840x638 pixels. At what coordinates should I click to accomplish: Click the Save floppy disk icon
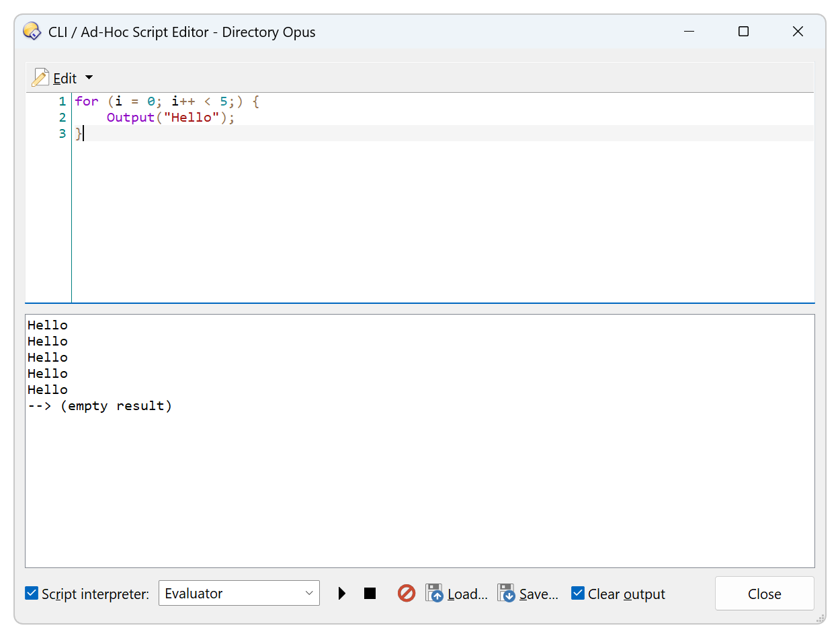506,594
